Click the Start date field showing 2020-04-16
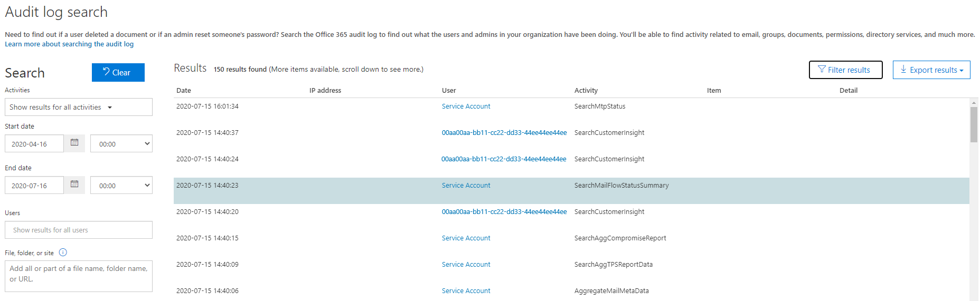Viewport: 980px width, 301px height. (34, 144)
